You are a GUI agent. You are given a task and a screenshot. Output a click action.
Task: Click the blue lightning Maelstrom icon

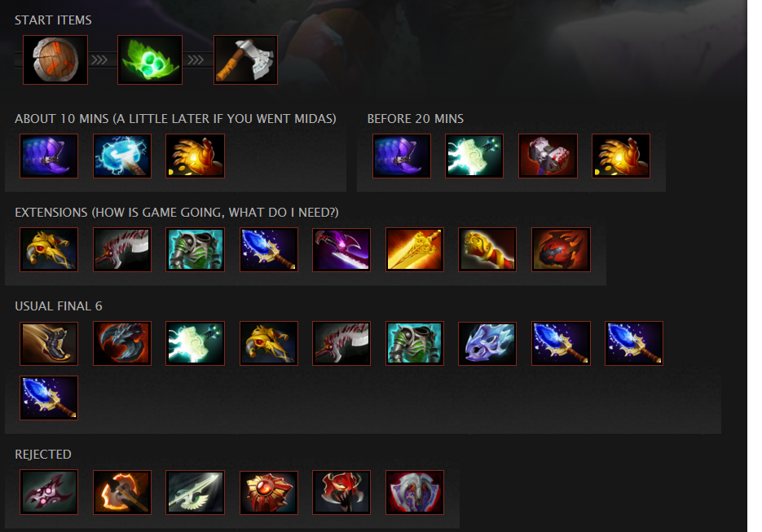[x=122, y=156]
